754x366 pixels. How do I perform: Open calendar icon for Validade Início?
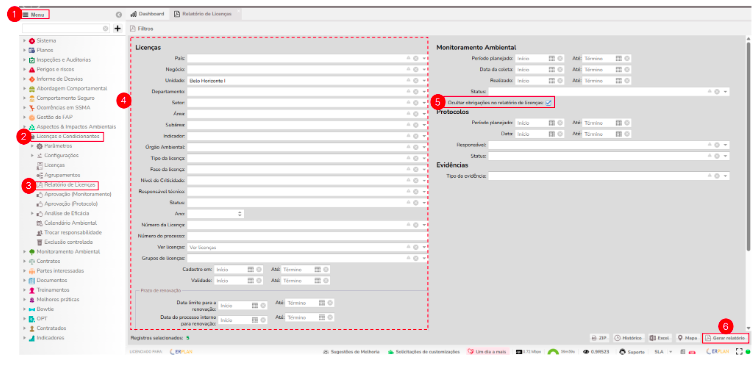tap(251, 280)
